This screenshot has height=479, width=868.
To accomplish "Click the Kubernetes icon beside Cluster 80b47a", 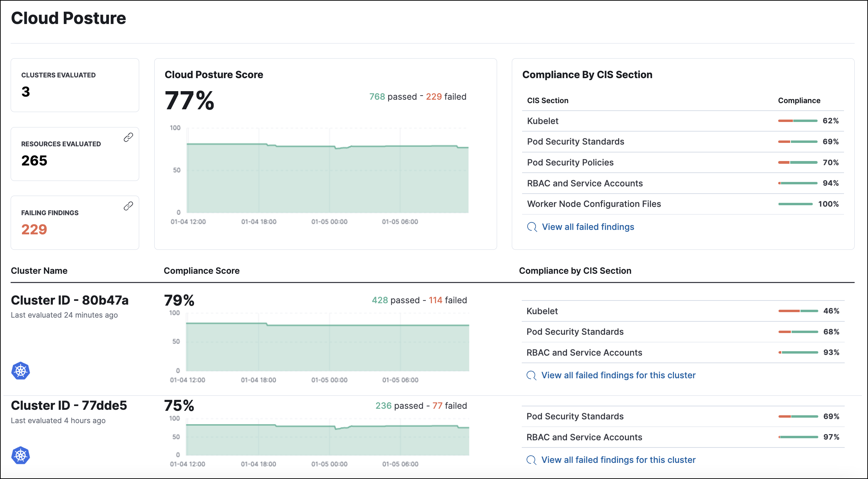I will coord(21,371).
